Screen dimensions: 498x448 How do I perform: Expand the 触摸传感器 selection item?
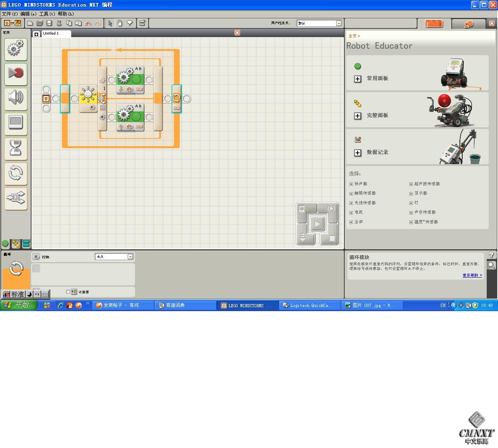(351, 193)
